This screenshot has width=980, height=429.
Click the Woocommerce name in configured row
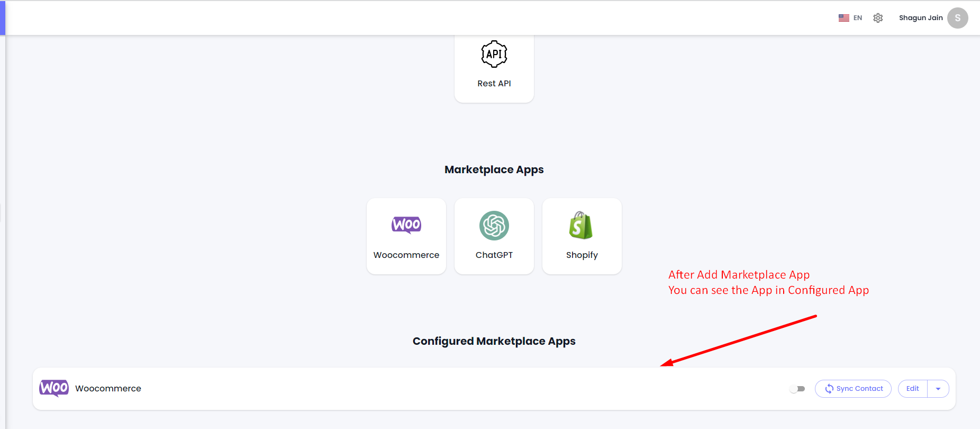pyautogui.click(x=108, y=389)
